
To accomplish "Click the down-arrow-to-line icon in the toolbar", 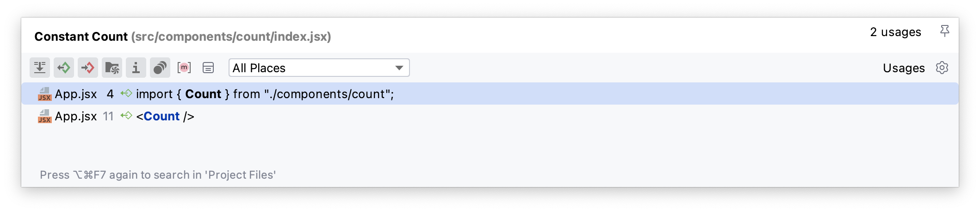I will [40, 68].
